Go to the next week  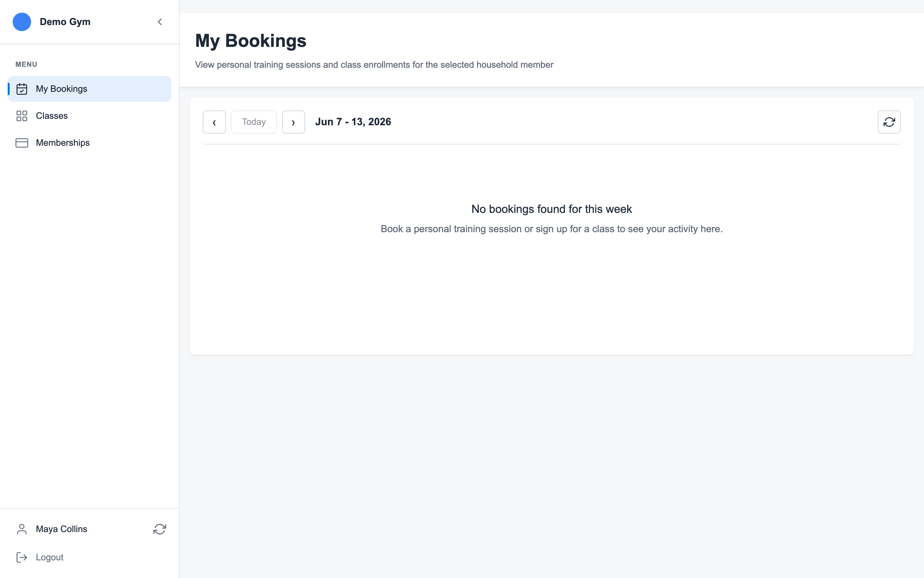[293, 122]
